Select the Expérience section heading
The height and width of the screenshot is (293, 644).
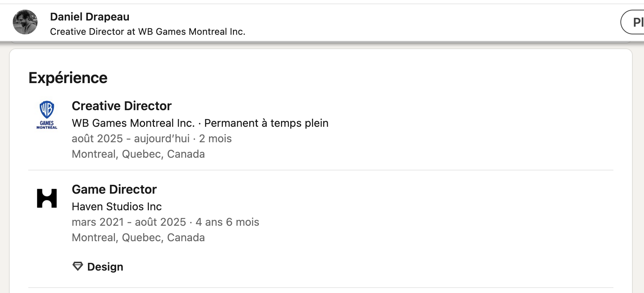tap(68, 77)
